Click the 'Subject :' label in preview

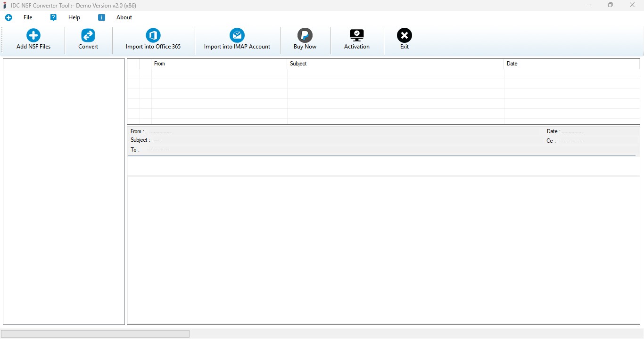pyautogui.click(x=140, y=140)
